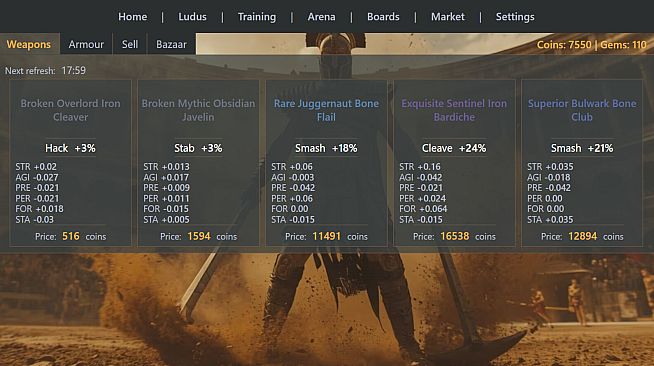Switch to the Armour tab
Viewport: 654px width, 366px height.
pos(86,44)
